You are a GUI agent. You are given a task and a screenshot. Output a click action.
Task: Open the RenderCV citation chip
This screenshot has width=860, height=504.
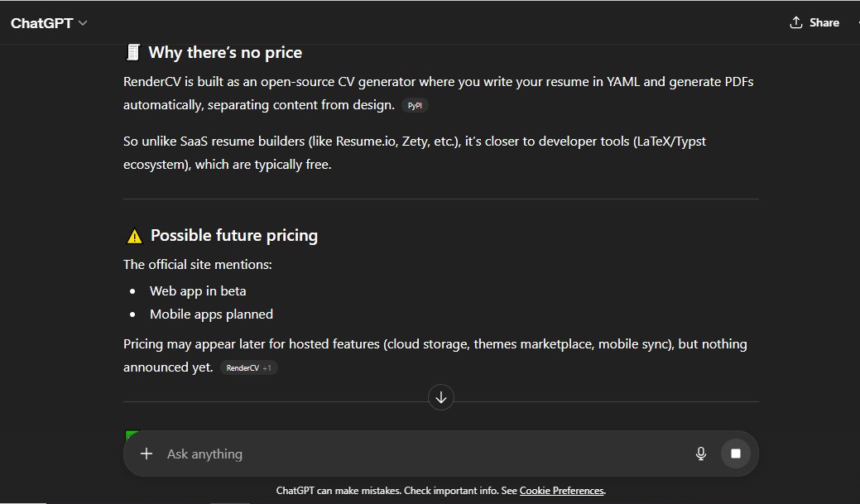pos(243,367)
